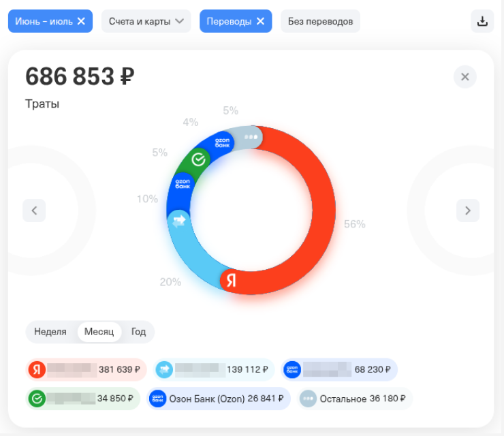
Task: Go to the next period with right chevron
Action: [x=468, y=211]
